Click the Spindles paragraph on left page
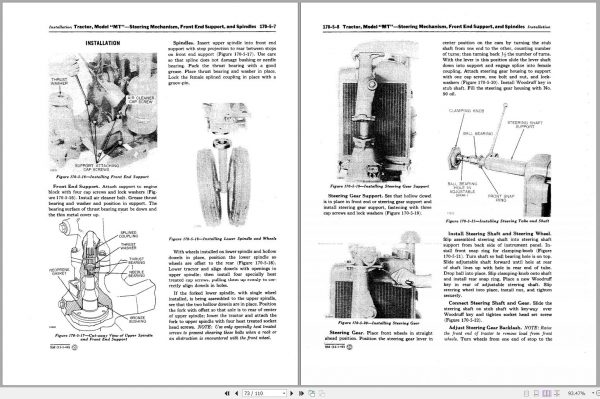The width and height of the screenshot is (600, 399). [222, 63]
